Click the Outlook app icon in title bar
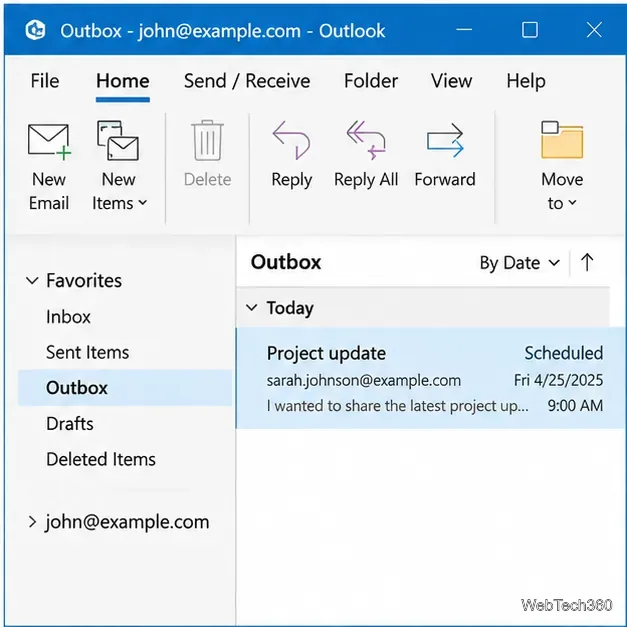 (x=35, y=30)
